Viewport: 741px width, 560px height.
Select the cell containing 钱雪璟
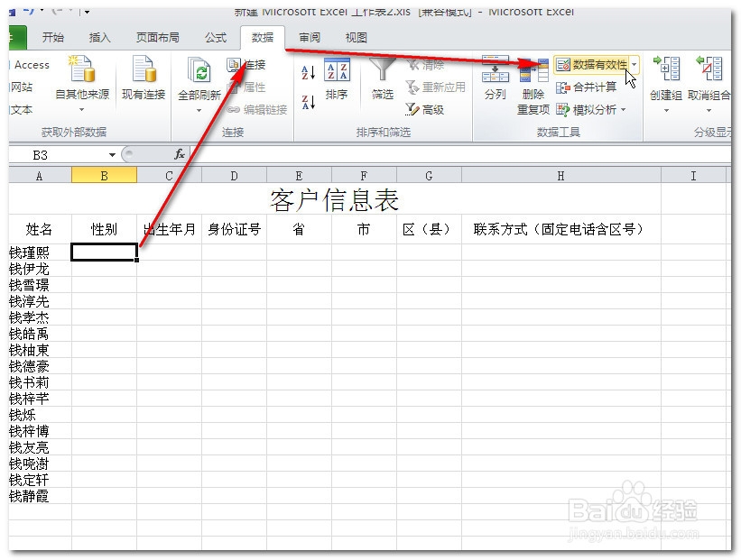click(40, 285)
